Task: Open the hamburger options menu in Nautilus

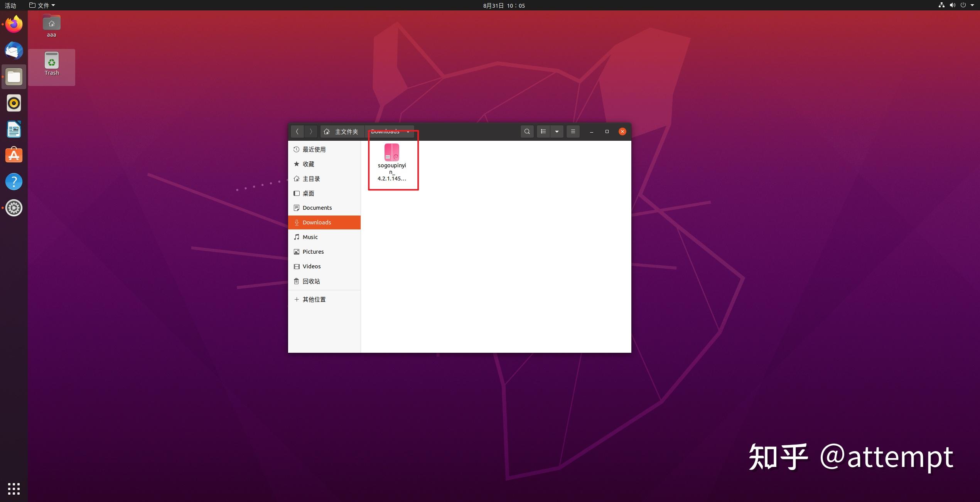Action: tap(573, 131)
